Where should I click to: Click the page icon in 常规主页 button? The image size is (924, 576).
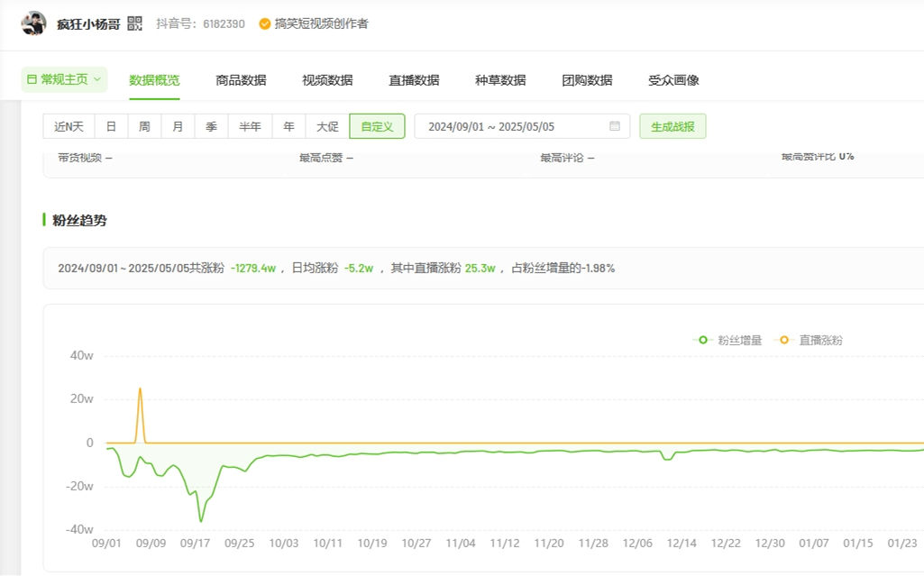point(32,79)
